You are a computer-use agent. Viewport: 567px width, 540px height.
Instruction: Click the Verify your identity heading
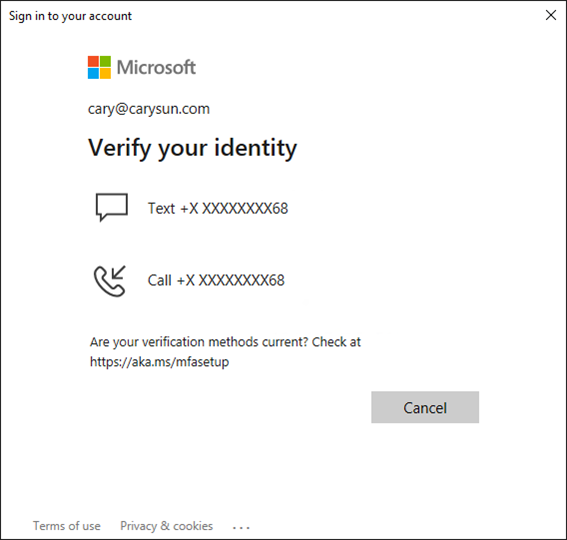point(192,148)
